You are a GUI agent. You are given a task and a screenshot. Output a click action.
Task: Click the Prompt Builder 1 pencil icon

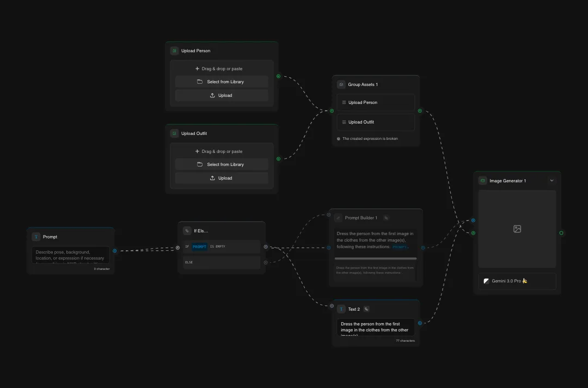(338, 217)
